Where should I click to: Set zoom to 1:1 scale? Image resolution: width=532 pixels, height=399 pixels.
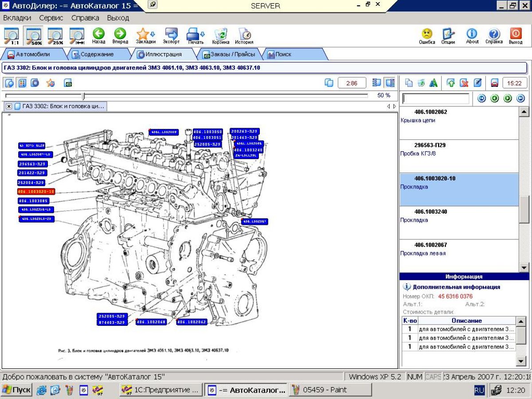(x=12, y=36)
